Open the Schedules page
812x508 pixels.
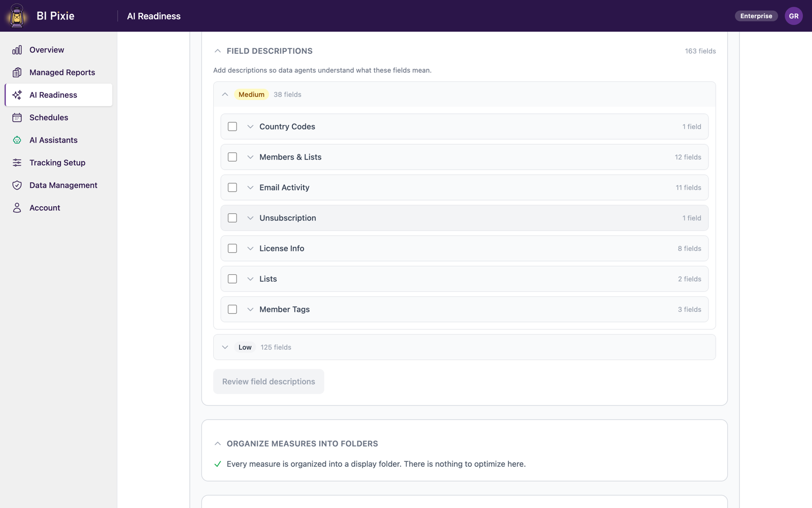(59, 117)
